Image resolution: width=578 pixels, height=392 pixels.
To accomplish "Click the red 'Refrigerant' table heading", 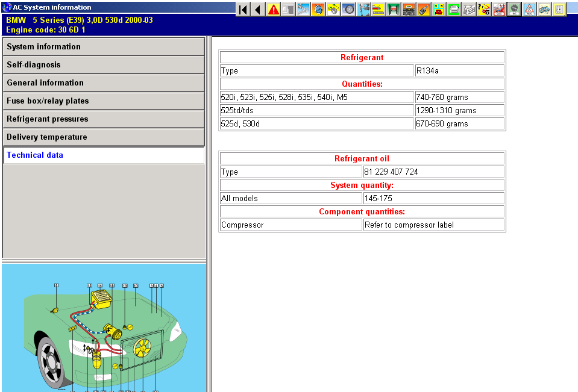I will (362, 57).
